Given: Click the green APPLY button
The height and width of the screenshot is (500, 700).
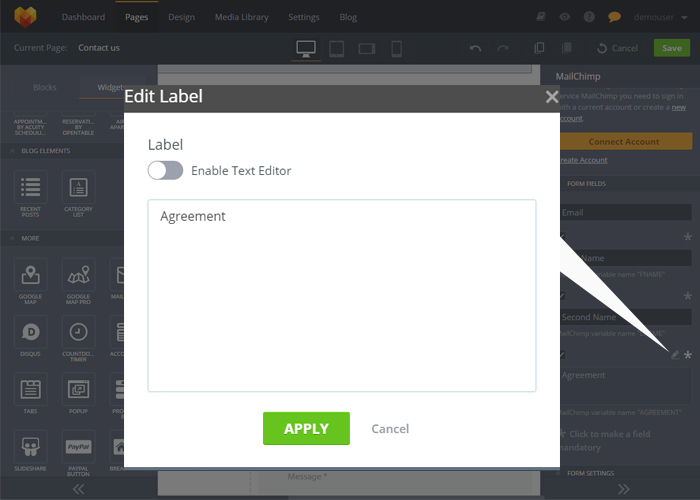Looking at the screenshot, I should (306, 428).
